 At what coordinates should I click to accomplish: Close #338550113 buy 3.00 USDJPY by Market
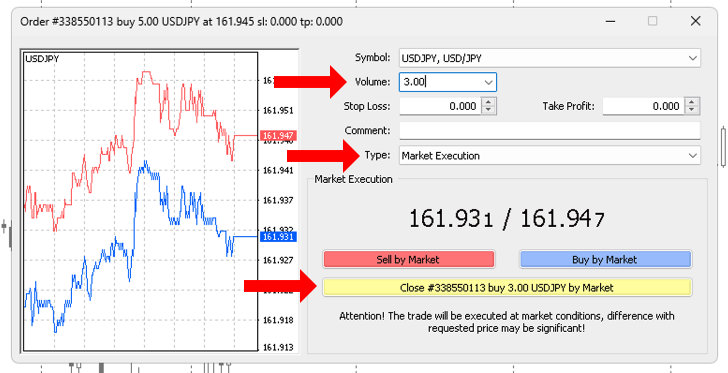[x=507, y=288]
